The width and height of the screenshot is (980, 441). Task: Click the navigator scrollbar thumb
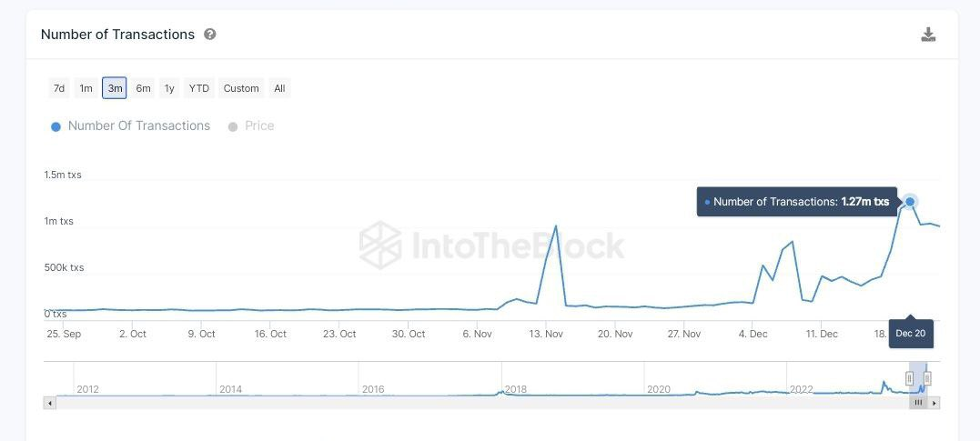pos(919,402)
